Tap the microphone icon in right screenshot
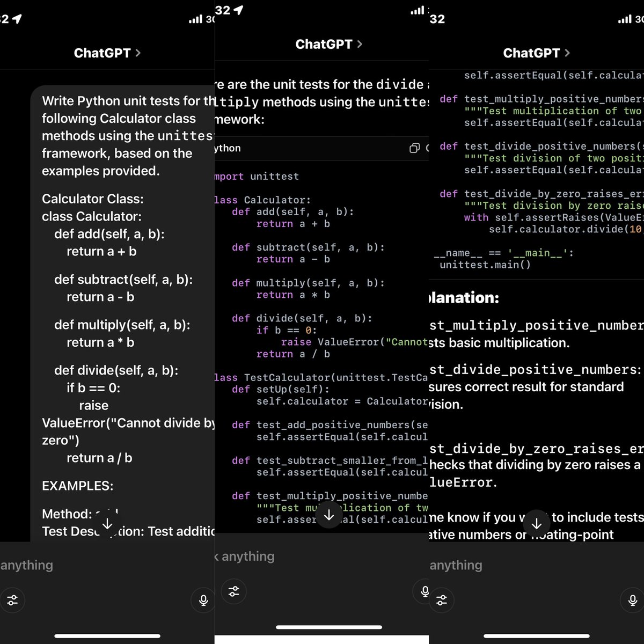The width and height of the screenshot is (644, 644). point(633,600)
